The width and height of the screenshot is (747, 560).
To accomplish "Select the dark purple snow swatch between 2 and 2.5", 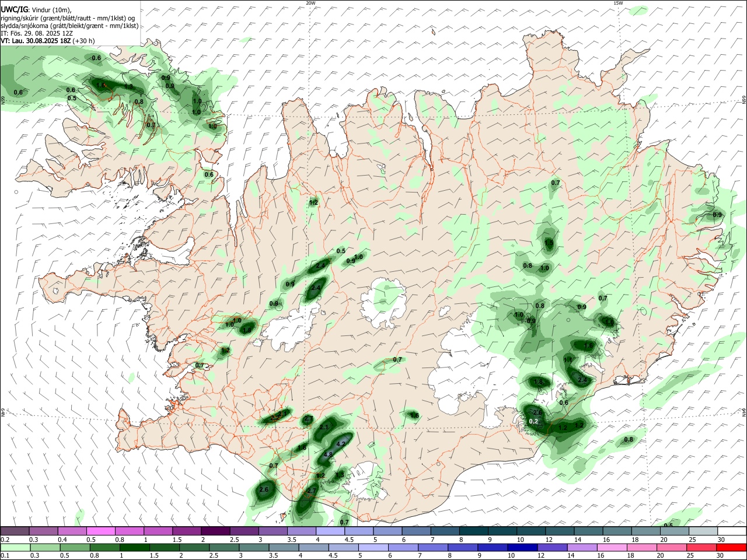I will [215, 531].
